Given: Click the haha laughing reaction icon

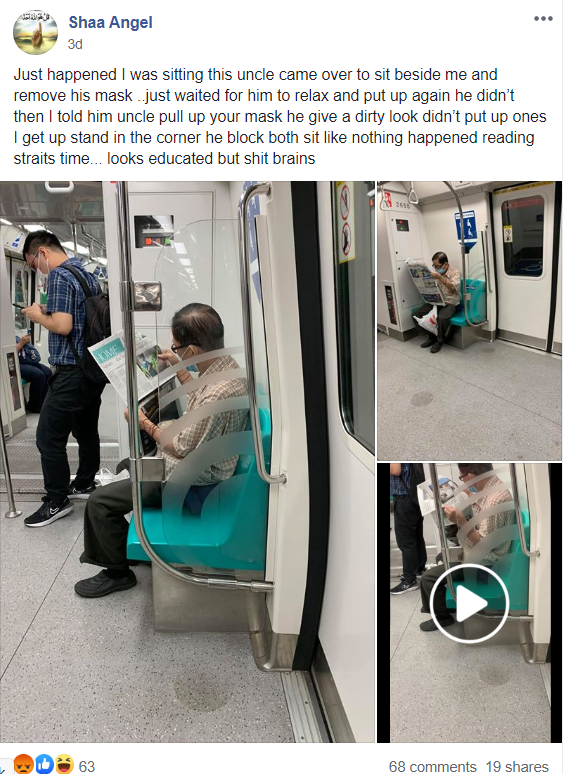Looking at the screenshot, I should (64, 764).
